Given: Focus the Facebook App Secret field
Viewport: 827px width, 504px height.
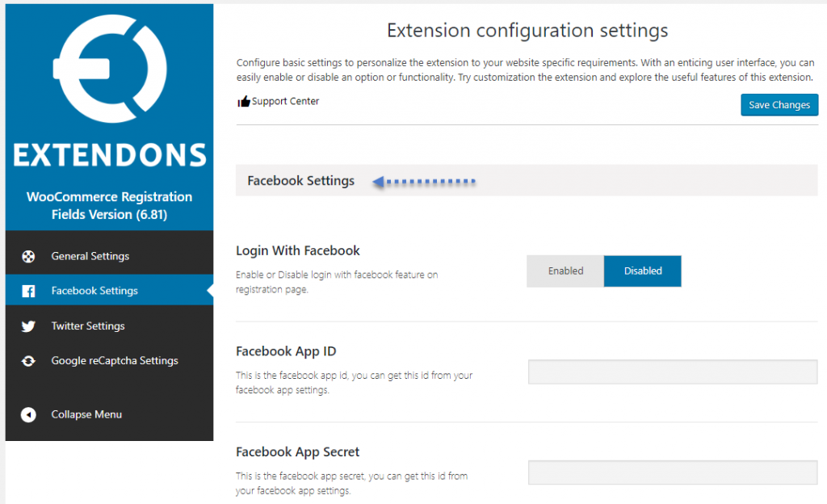Looking at the screenshot, I should click(673, 472).
